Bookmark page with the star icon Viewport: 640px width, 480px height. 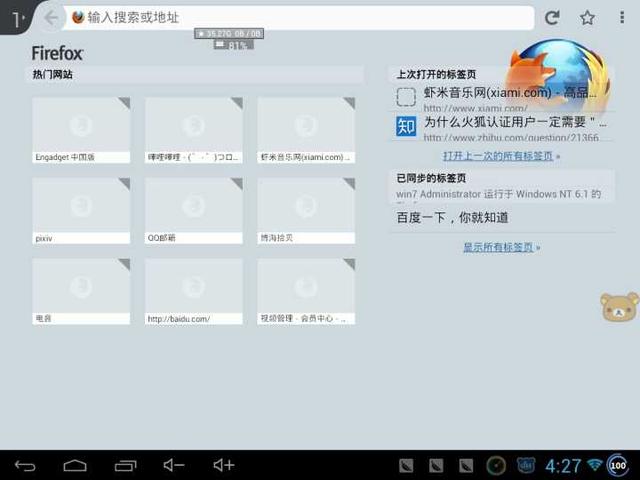click(587, 18)
